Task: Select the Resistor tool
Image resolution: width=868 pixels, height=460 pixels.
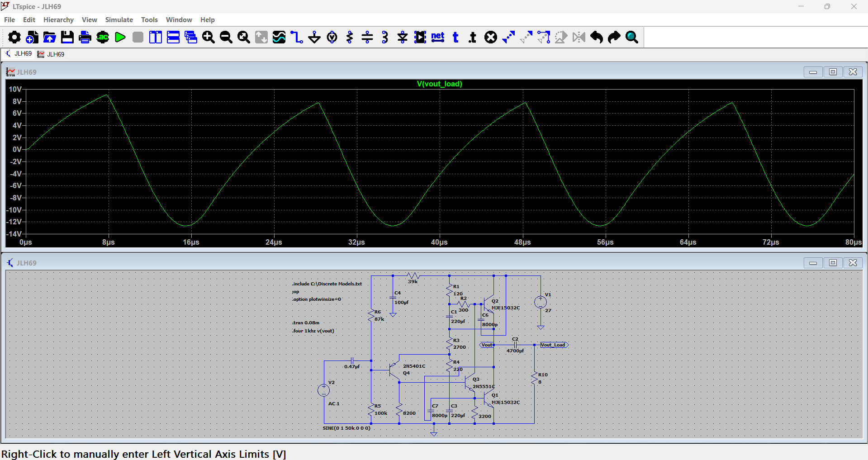Action: 350,37
